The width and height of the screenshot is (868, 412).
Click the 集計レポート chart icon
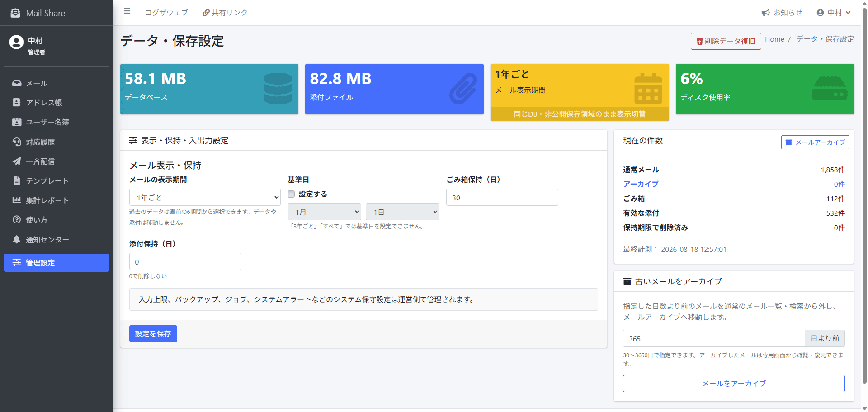(17, 200)
